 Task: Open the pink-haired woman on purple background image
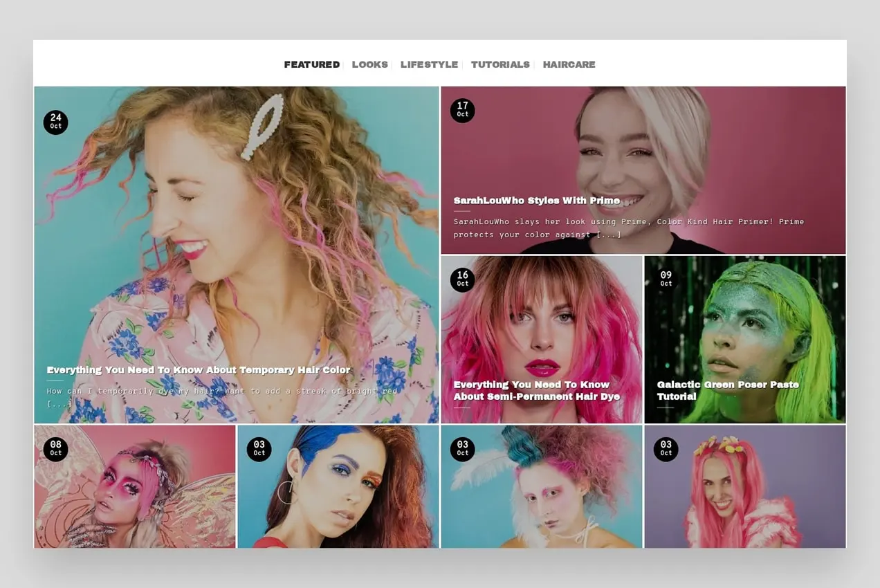tap(745, 486)
